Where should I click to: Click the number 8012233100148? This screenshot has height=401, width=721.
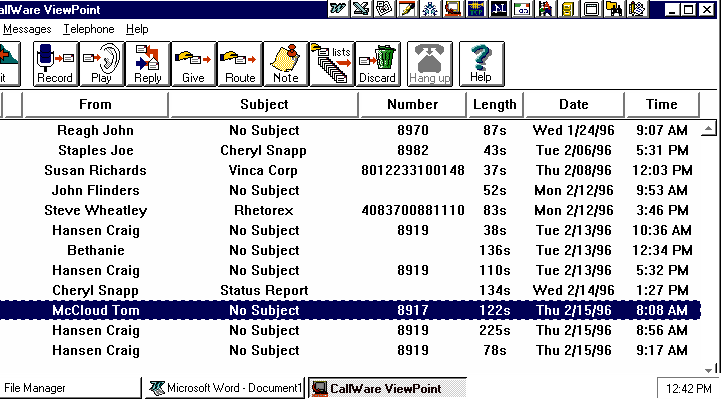413,171
